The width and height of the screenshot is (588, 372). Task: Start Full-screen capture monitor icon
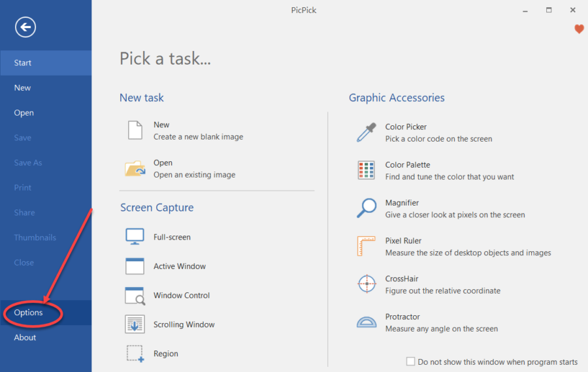pos(135,237)
